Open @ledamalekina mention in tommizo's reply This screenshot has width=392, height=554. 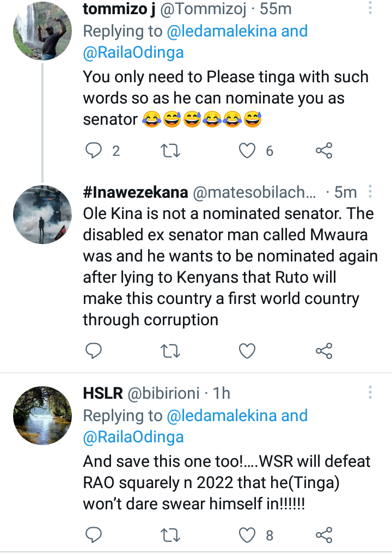[222, 31]
